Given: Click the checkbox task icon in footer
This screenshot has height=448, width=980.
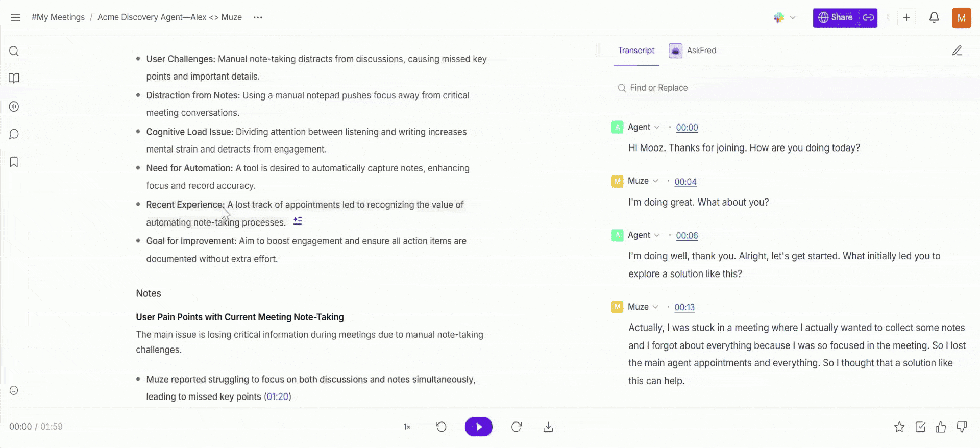Looking at the screenshot, I should 920,427.
